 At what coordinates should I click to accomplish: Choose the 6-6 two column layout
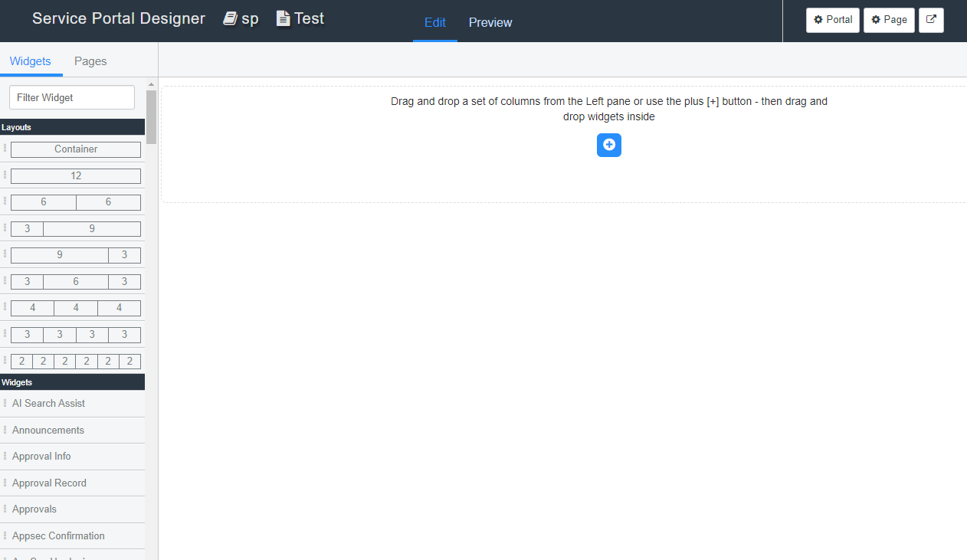point(75,201)
